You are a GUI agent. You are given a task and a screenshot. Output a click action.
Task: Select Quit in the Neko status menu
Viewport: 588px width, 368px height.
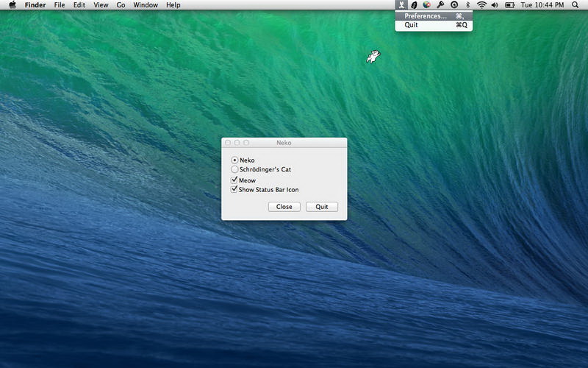(x=412, y=25)
